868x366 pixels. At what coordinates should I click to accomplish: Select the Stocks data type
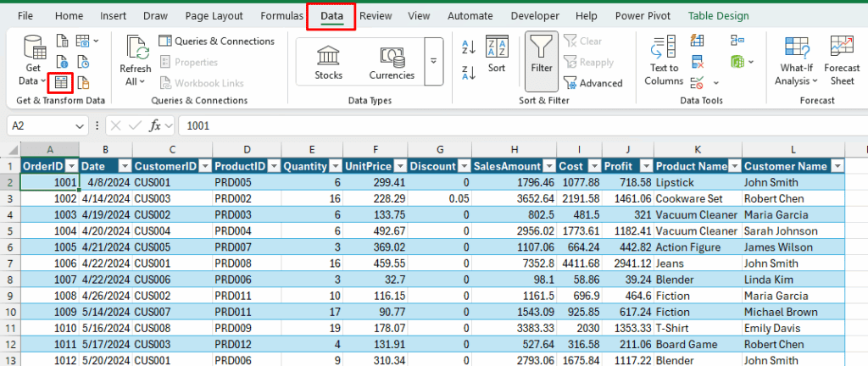[329, 62]
